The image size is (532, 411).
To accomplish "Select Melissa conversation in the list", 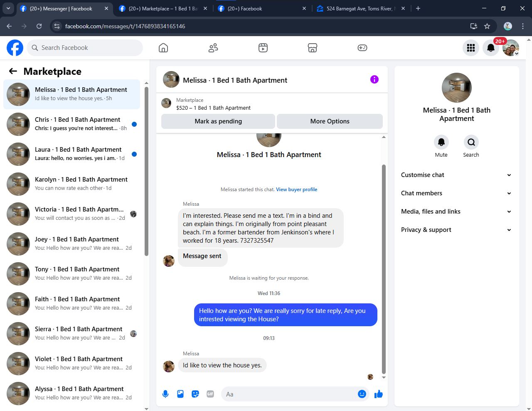I will 72,94.
